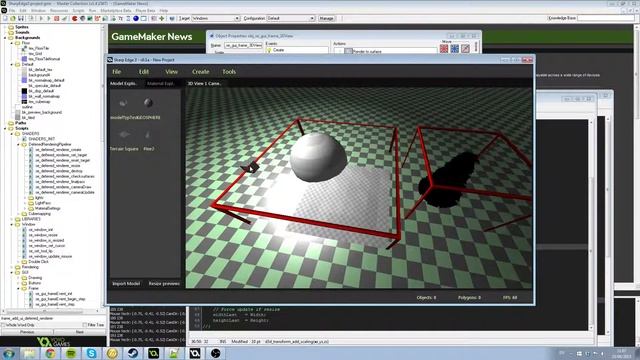Collapse the SHADERS script group

(12, 133)
